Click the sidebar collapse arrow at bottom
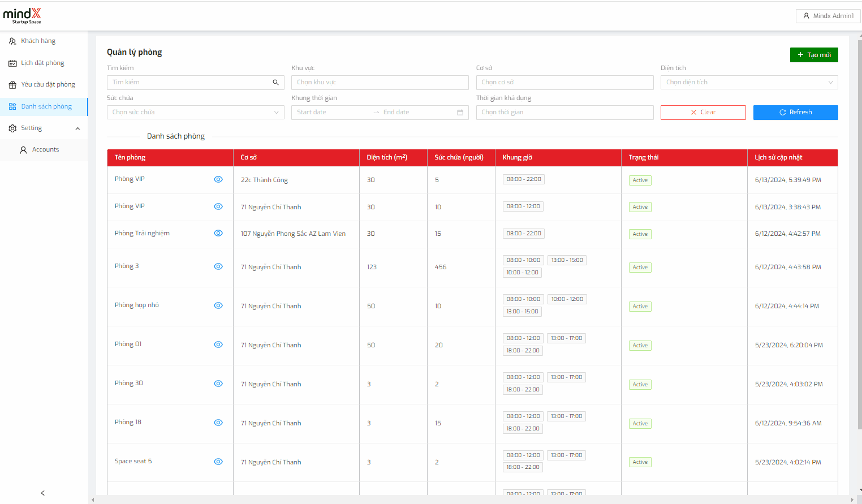 pos(42,493)
